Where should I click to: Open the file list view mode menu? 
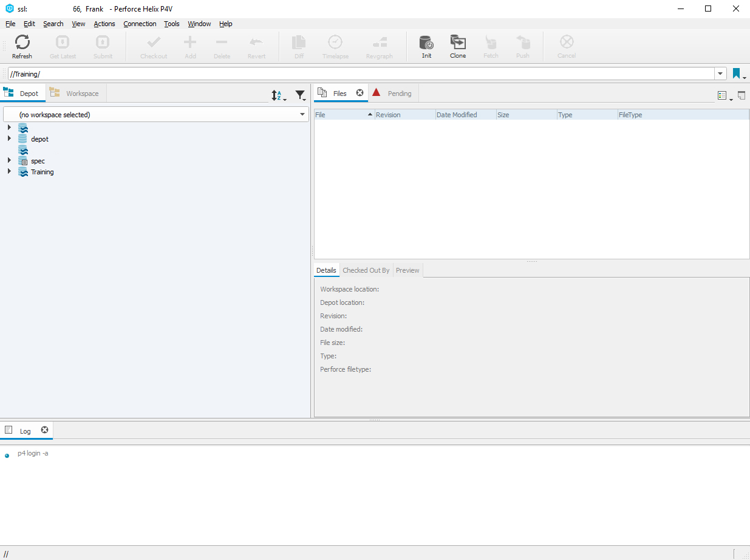click(x=724, y=96)
